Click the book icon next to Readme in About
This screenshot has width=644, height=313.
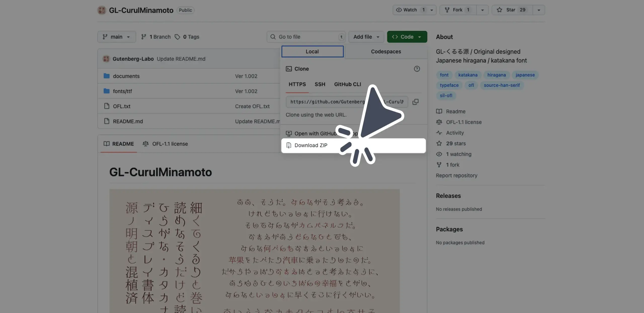pos(439,111)
